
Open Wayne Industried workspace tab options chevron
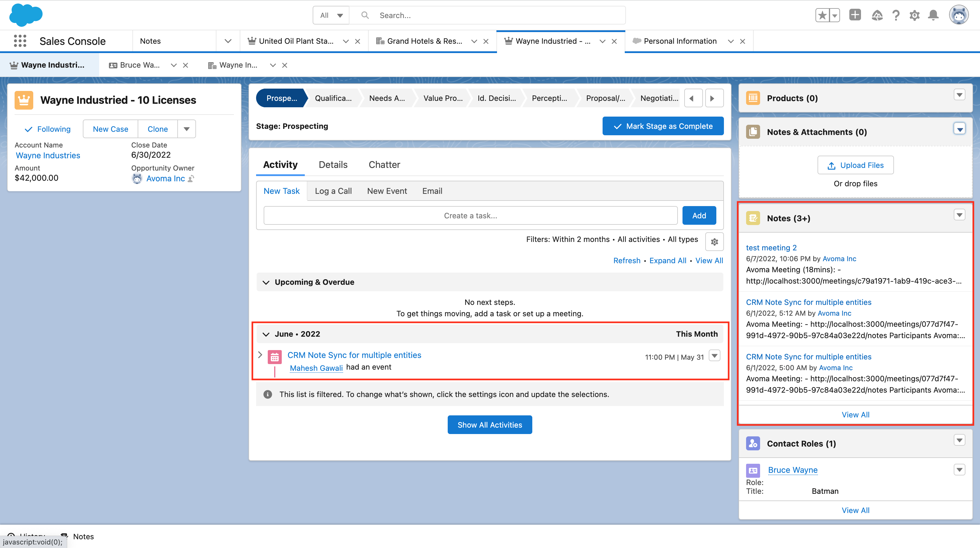click(602, 41)
